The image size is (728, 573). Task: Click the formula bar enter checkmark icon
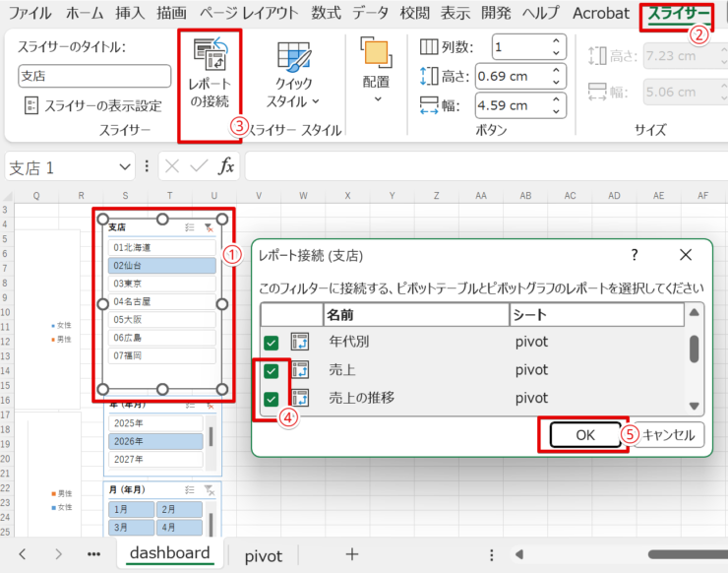199,166
